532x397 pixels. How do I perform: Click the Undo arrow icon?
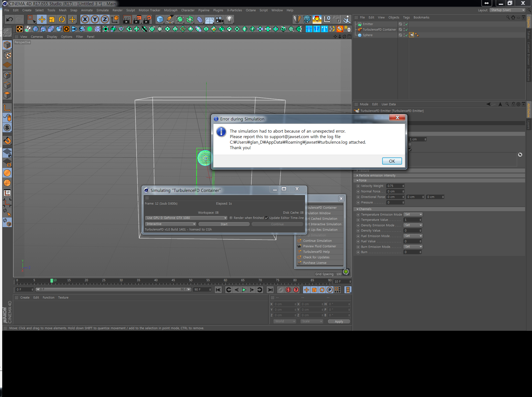[9, 19]
